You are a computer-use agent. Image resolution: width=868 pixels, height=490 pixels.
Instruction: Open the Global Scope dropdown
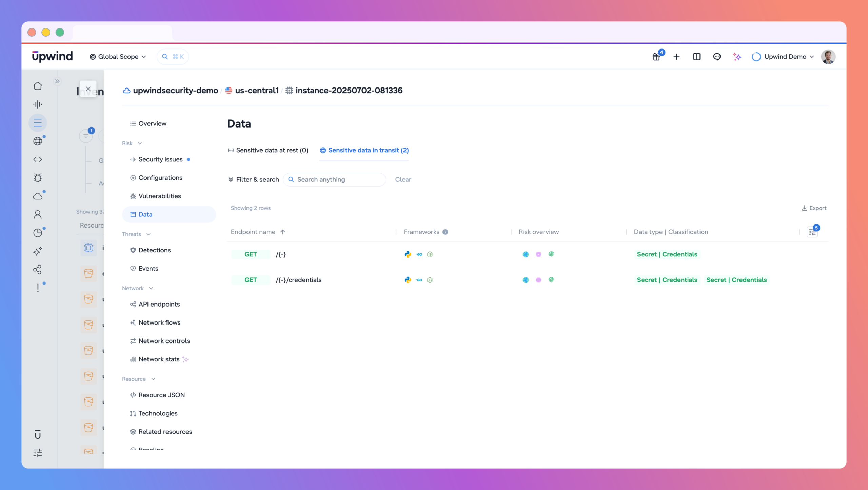118,57
